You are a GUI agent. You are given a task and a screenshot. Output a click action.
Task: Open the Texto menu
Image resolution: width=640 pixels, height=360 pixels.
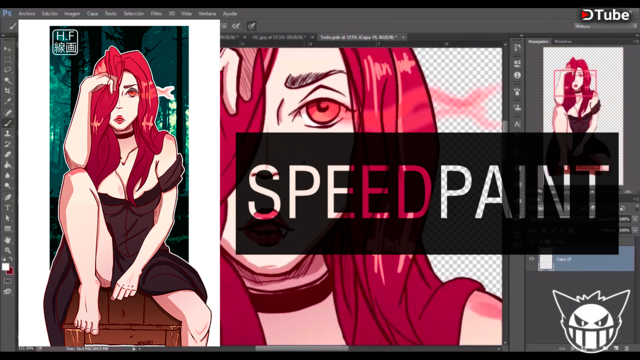pos(111,13)
